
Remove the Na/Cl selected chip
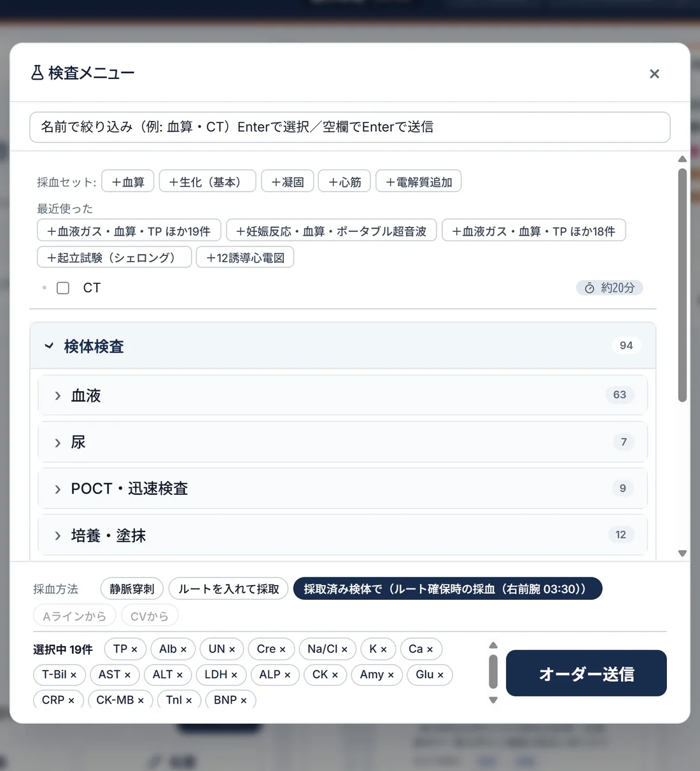click(344, 649)
